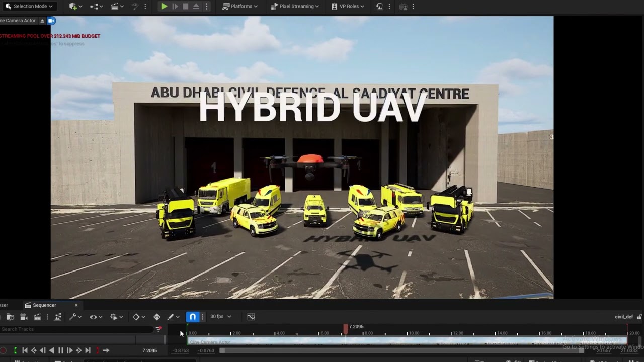Open the edit mode pencil dropdown
The image size is (644, 362).
[x=173, y=317]
